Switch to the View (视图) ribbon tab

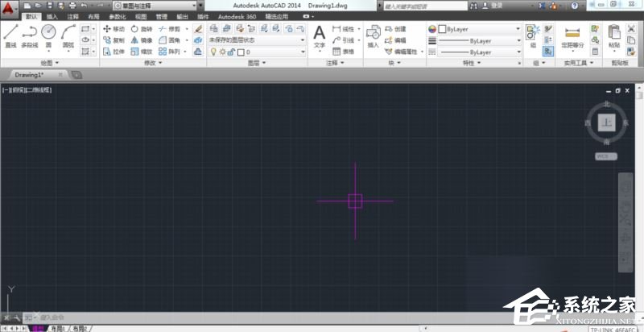click(x=140, y=17)
